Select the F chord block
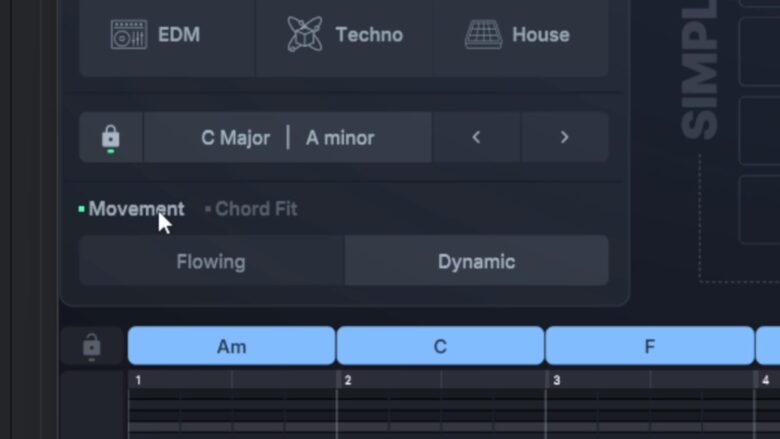This screenshot has width=780, height=439. point(649,347)
